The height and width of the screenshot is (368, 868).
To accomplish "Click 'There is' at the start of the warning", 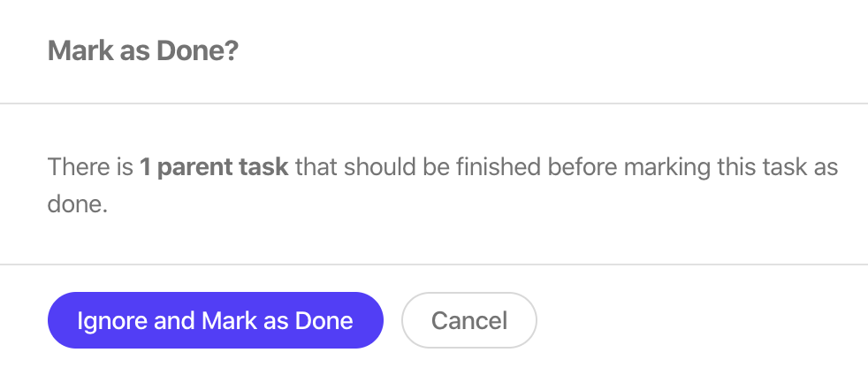I will 91,167.
